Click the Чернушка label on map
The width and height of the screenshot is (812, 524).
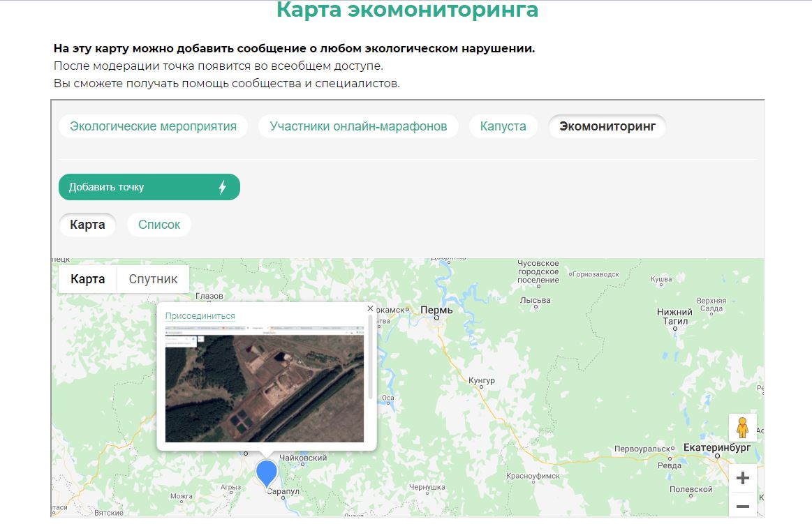point(427,487)
